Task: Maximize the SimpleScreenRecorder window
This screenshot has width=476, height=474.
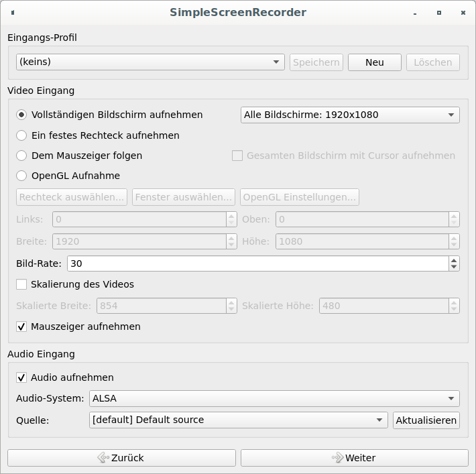Action: (439, 13)
